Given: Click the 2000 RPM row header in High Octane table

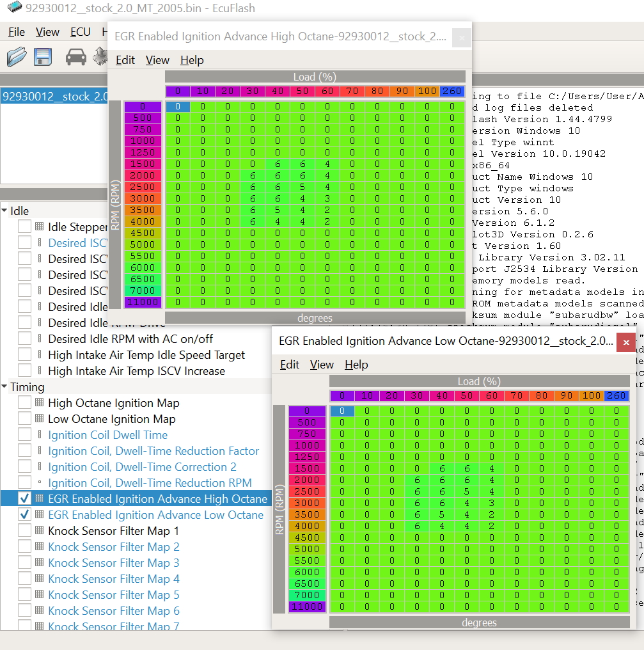Looking at the screenshot, I should pos(143,175).
